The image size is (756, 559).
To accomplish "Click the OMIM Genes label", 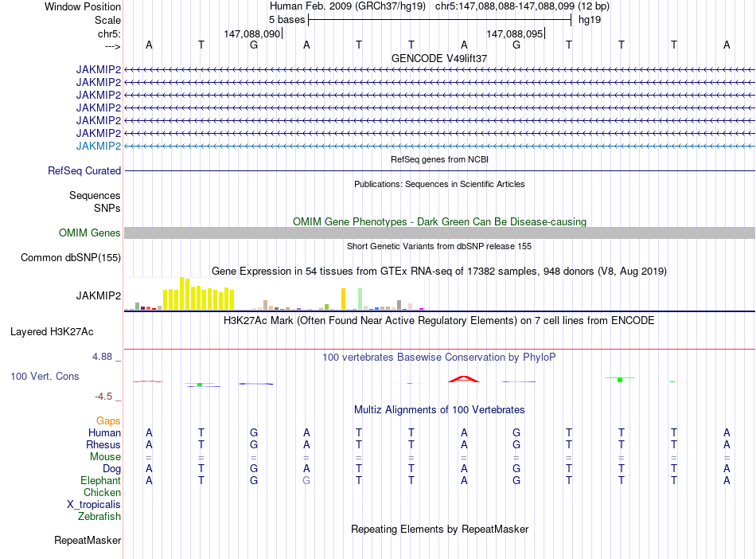I will pyautogui.click(x=90, y=233).
